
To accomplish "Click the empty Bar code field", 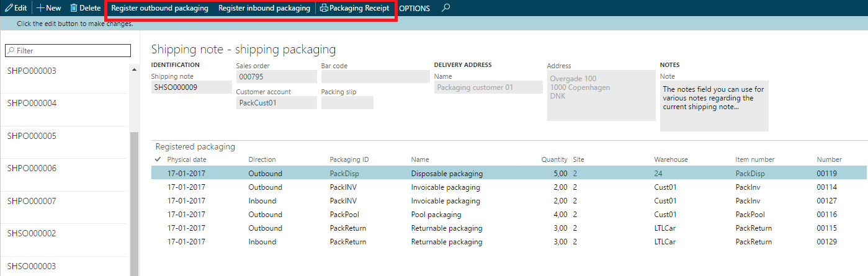I will point(375,77).
